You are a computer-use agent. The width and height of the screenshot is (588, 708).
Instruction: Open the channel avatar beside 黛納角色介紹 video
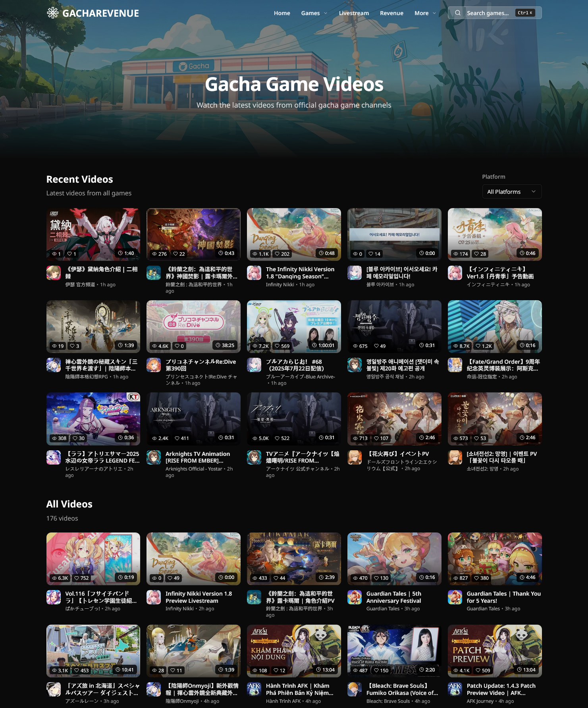(54, 273)
